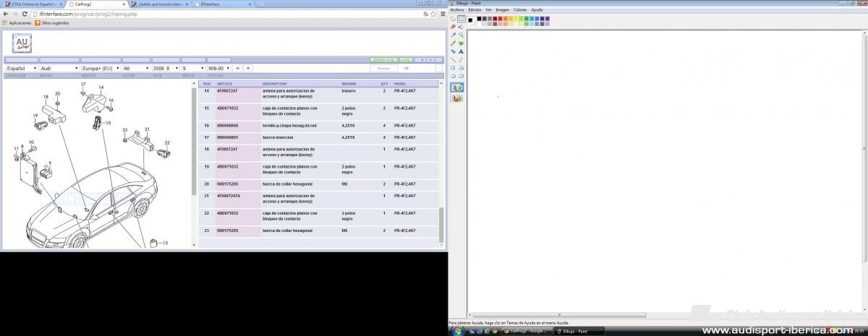Click the Dibujo - Paint taskbar button
Screen dimensions: 868x336
click(579, 331)
